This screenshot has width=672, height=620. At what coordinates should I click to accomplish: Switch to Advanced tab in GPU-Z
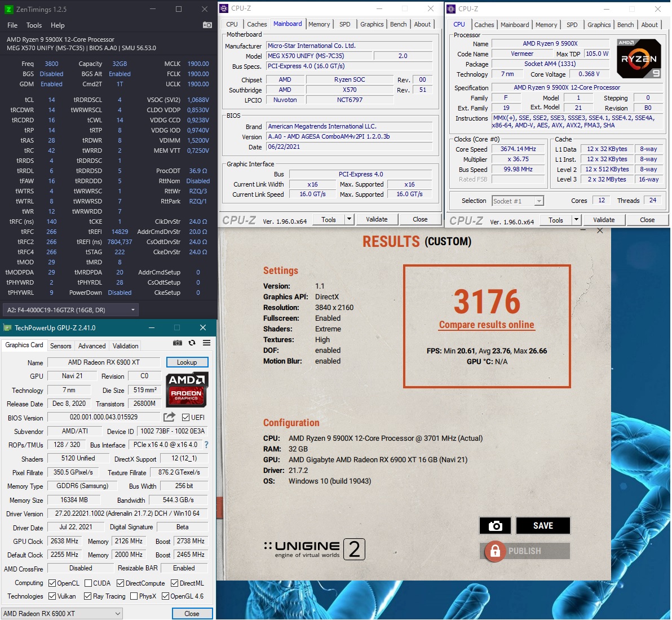tap(92, 346)
